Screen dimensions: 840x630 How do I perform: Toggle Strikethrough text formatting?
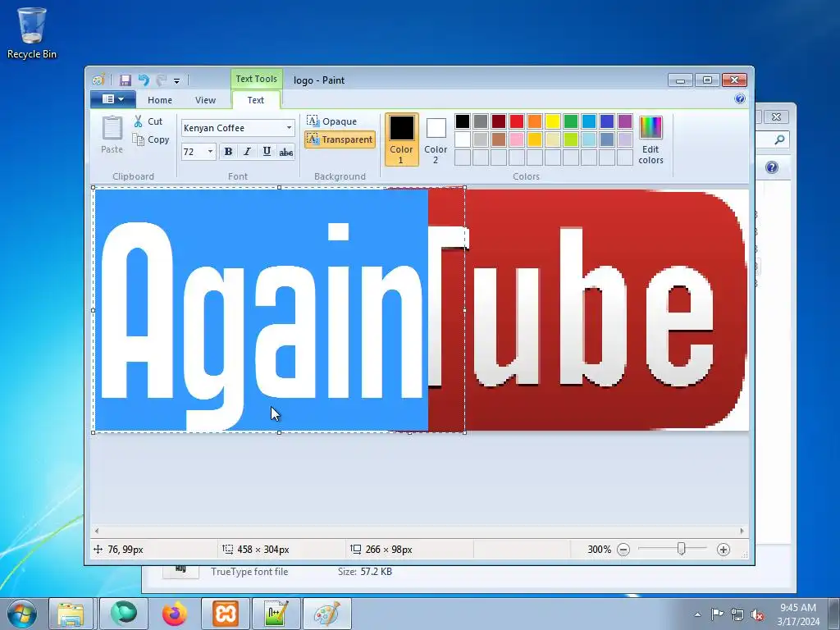[x=286, y=152]
